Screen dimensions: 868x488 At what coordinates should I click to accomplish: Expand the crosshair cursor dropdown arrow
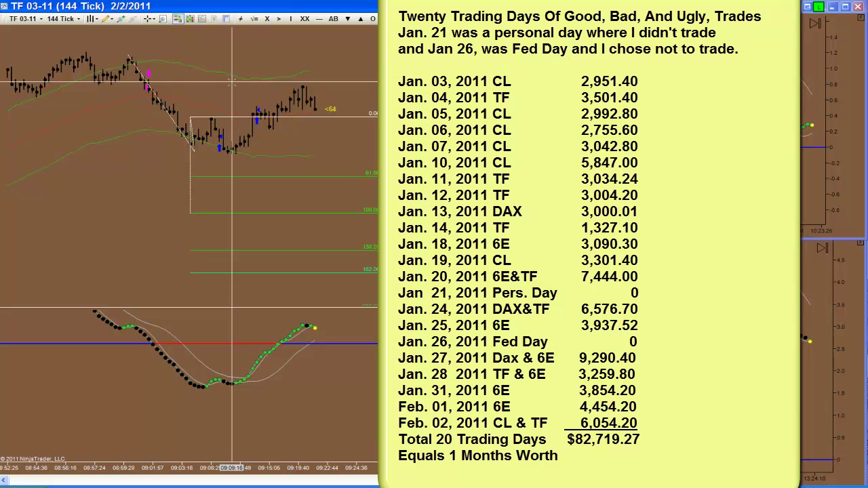point(155,19)
